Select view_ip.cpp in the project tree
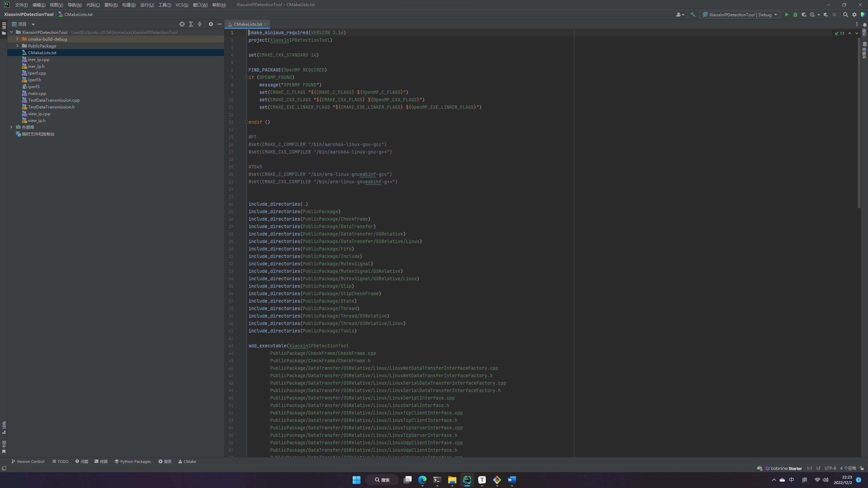 pos(39,114)
